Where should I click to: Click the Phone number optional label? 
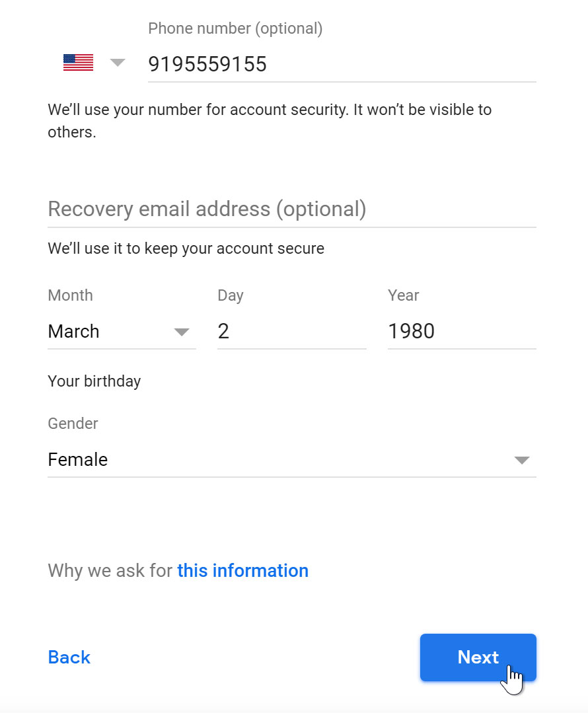click(235, 28)
